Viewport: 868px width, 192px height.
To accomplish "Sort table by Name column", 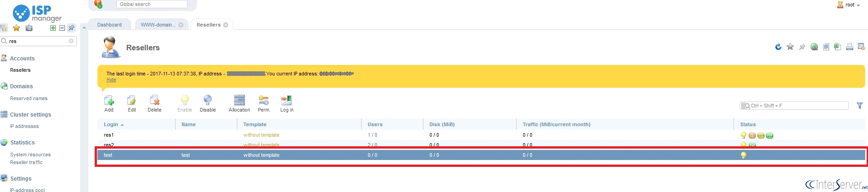I will tap(206, 124).
